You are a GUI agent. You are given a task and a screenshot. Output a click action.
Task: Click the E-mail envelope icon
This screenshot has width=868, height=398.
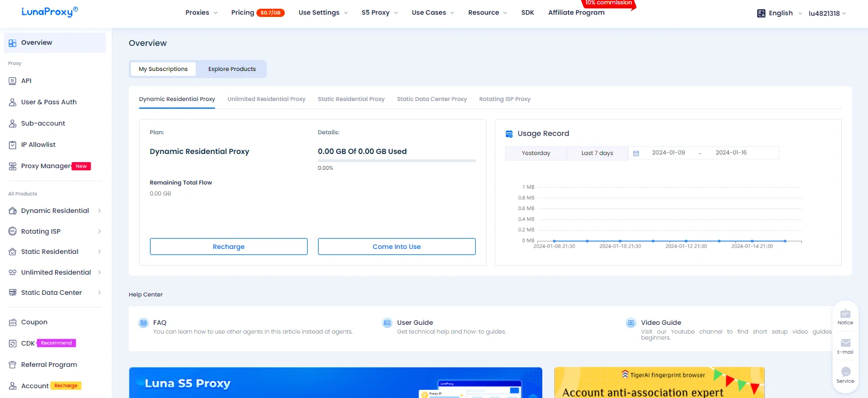point(845,343)
